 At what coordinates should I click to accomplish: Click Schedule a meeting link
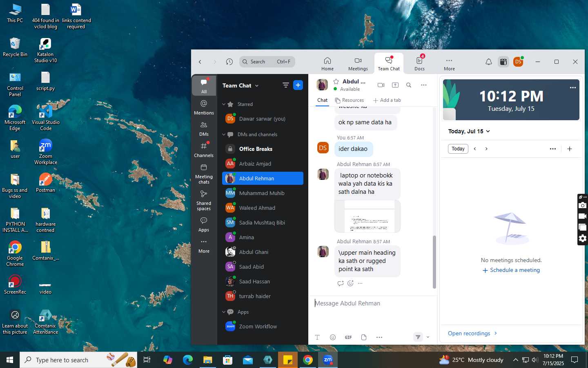pyautogui.click(x=511, y=270)
